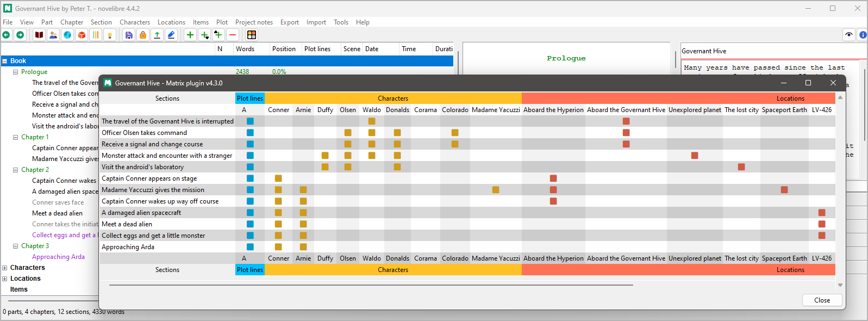Delete element with the red minus icon
This screenshot has width=868, height=321.
pyautogui.click(x=233, y=35)
